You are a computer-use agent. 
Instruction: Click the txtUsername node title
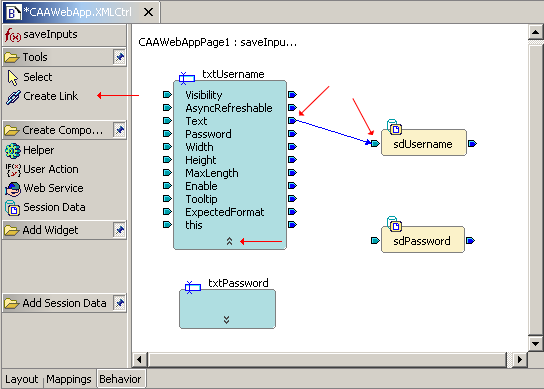(x=233, y=74)
